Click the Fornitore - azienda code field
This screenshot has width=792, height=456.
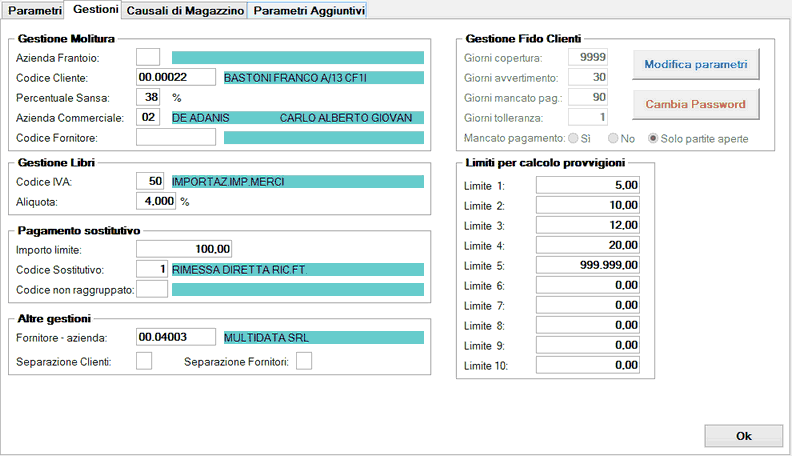[x=176, y=337]
